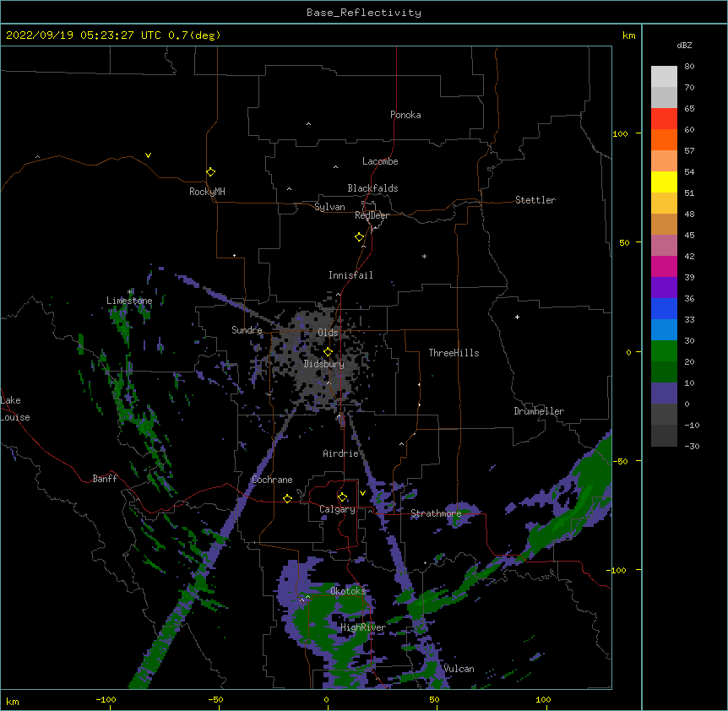Click the Blackfalds city label
The image size is (728, 711).
pyautogui.click(x=372, y=188)
